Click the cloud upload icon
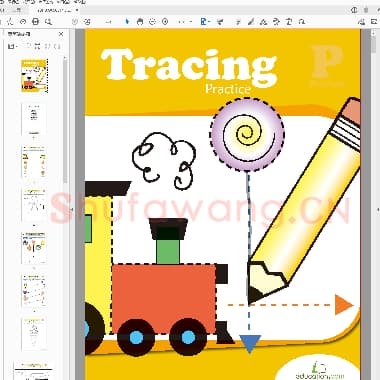 [23, 22]
